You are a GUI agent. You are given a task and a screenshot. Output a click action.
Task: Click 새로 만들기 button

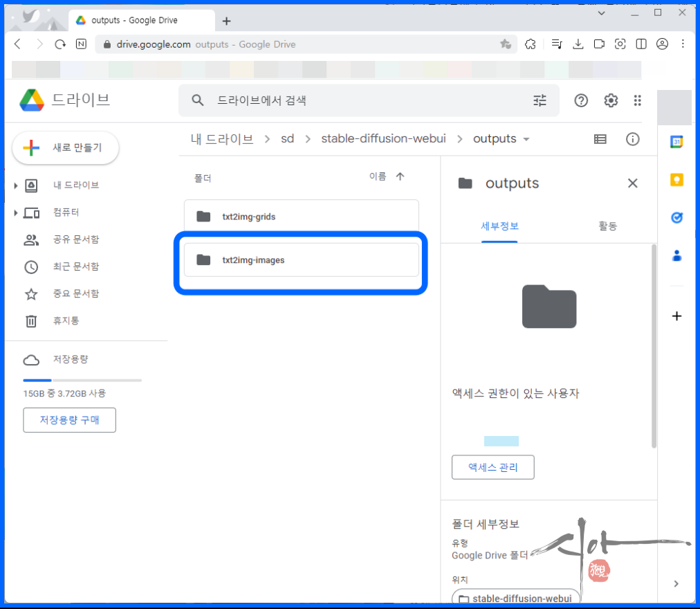(66, 148)
